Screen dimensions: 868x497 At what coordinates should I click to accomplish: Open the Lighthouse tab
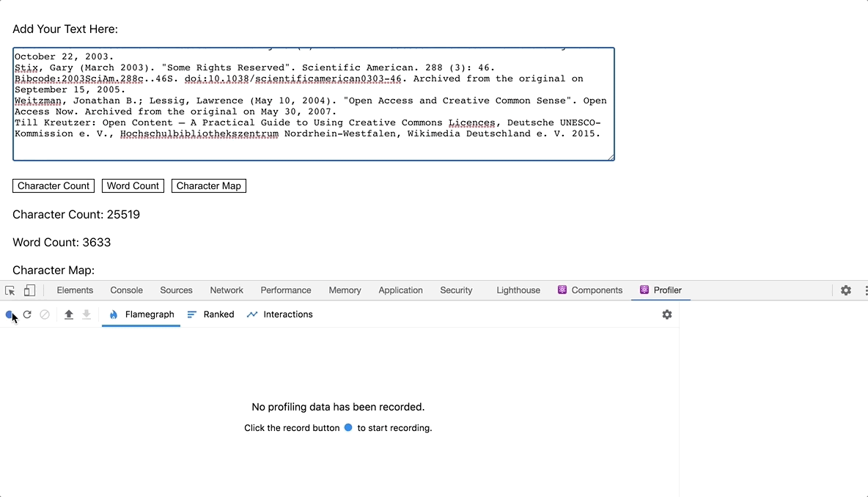click(x=518, y=290)
